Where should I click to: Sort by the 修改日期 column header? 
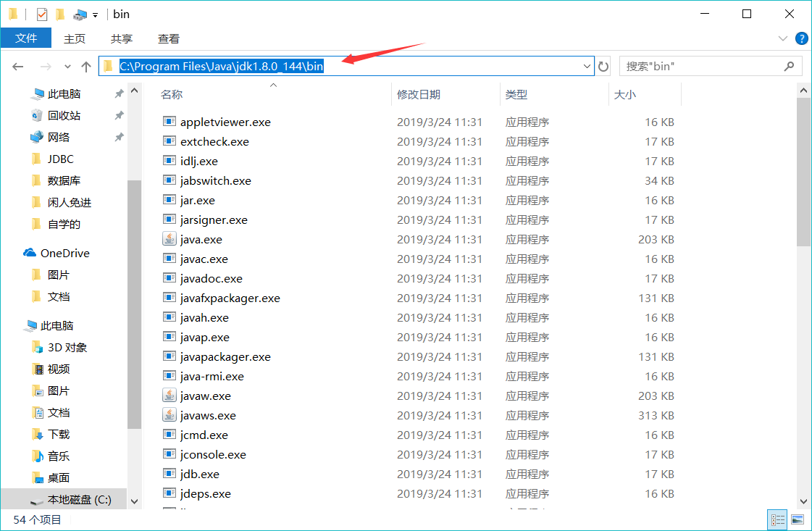(419, 94)
